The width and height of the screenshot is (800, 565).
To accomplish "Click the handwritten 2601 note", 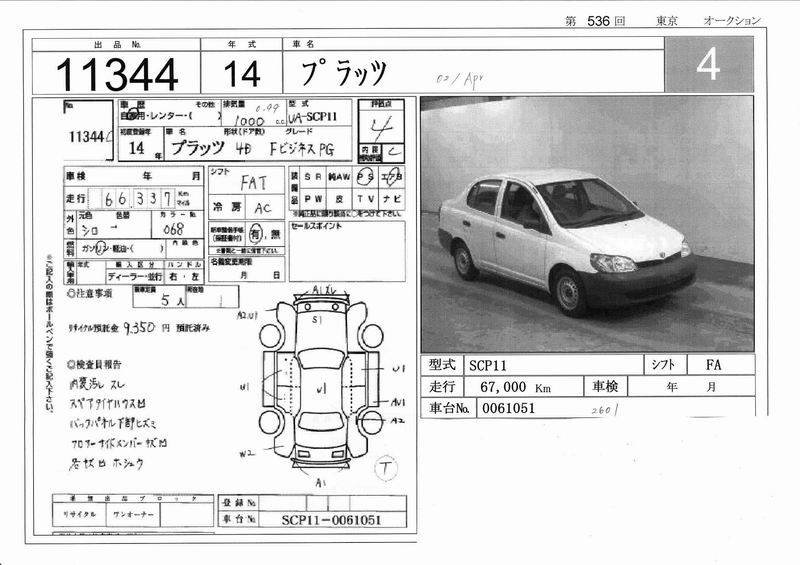I will tap(605, 410).
